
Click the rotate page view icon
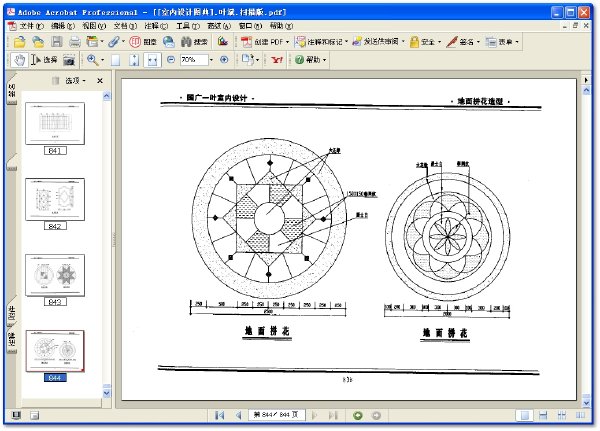click(x=248, y=60)
